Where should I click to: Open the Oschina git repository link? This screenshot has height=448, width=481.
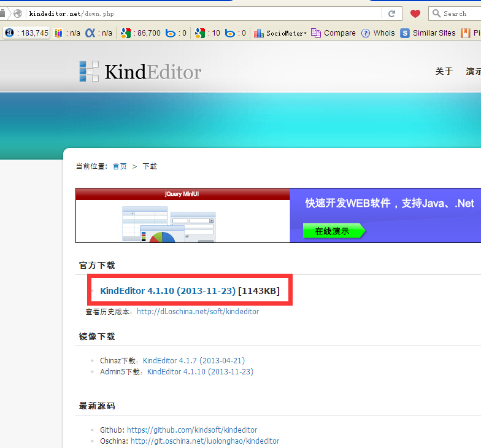[x=205, y=441]
